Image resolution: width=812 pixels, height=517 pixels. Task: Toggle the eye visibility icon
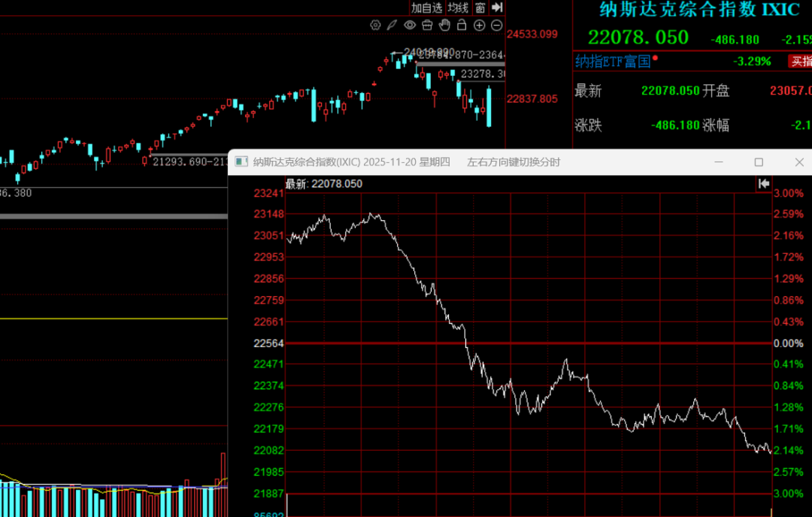point(410,26)
